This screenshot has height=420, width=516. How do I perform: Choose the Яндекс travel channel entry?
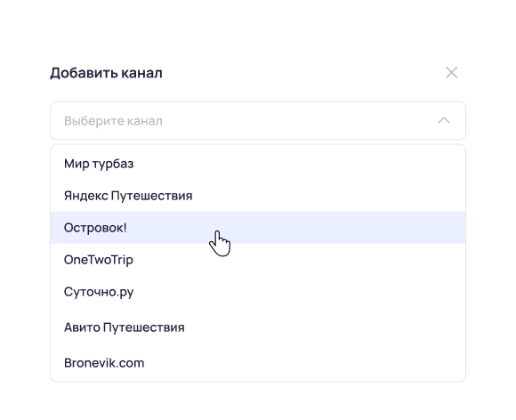[258, 196]
